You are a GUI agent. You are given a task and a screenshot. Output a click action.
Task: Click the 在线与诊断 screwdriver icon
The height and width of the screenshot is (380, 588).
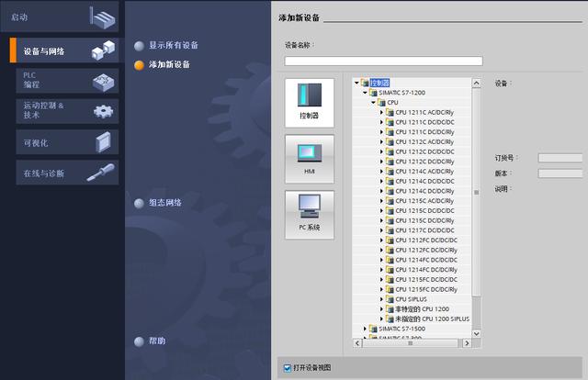pos(101,173)
